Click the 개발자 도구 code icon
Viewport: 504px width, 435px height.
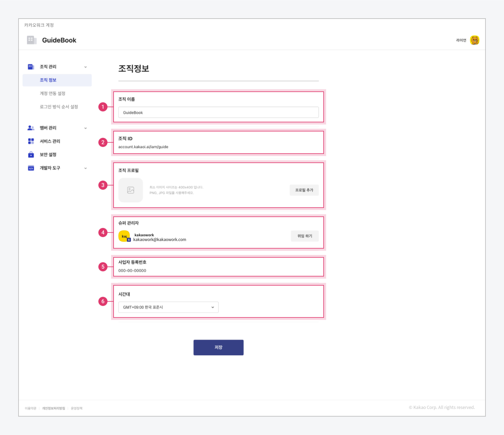pyautogui.click(x=31, y=168)
